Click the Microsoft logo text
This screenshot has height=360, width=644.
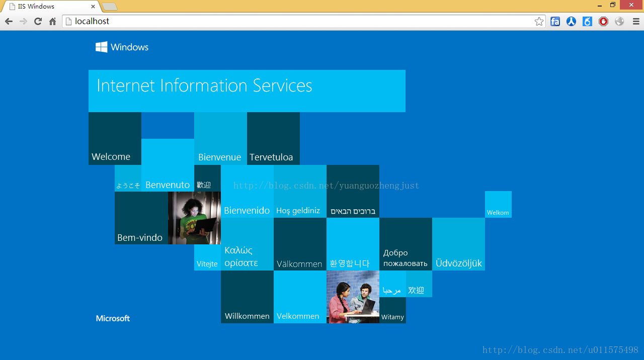[x=113, y=318]
